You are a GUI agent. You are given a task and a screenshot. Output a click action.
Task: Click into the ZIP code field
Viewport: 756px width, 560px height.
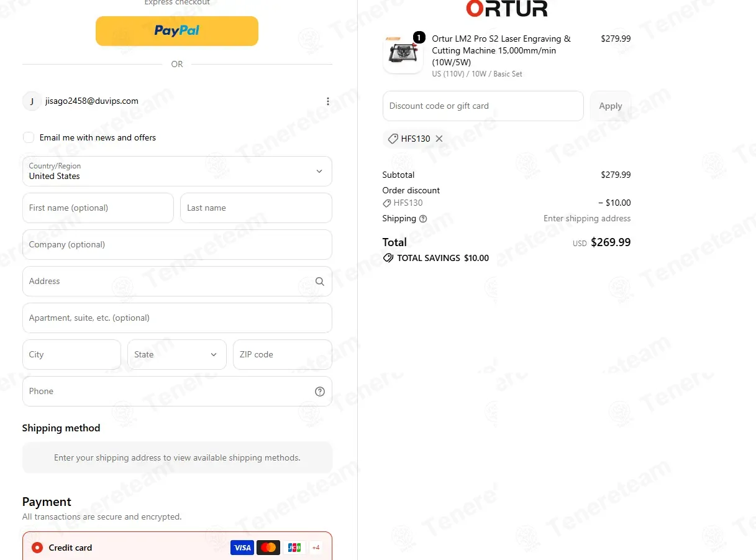[283, 354]
